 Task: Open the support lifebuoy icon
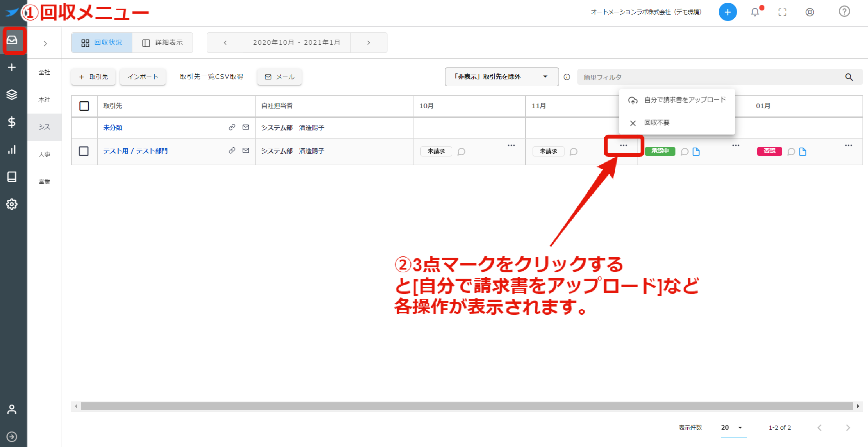tap(810, 12)
